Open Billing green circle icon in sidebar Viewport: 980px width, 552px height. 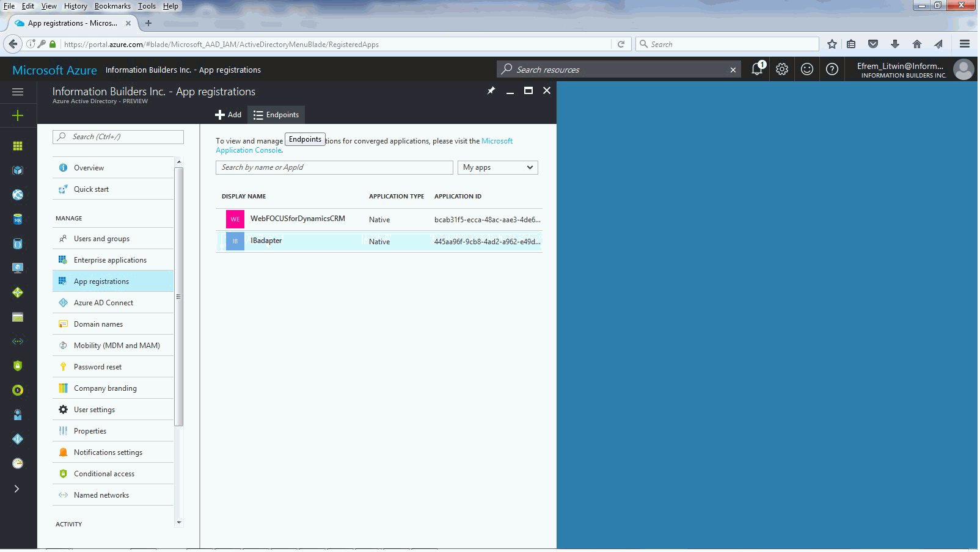18,390
